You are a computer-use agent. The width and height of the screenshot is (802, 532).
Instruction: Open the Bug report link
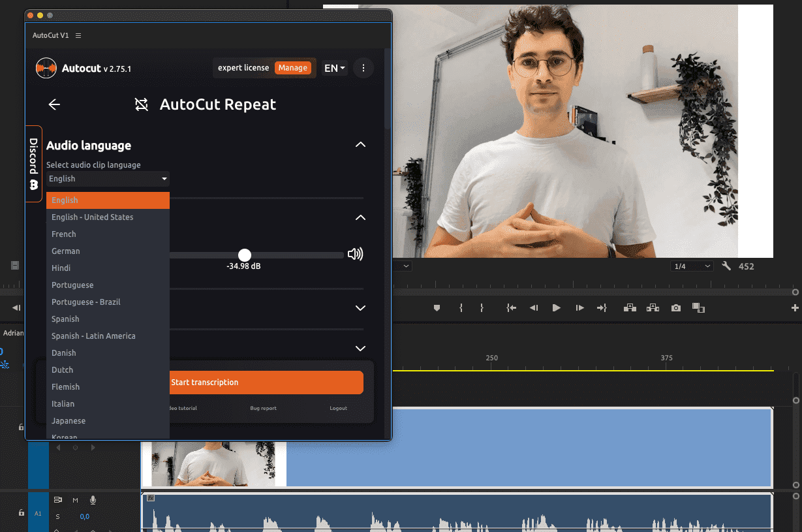click(263, 409)
